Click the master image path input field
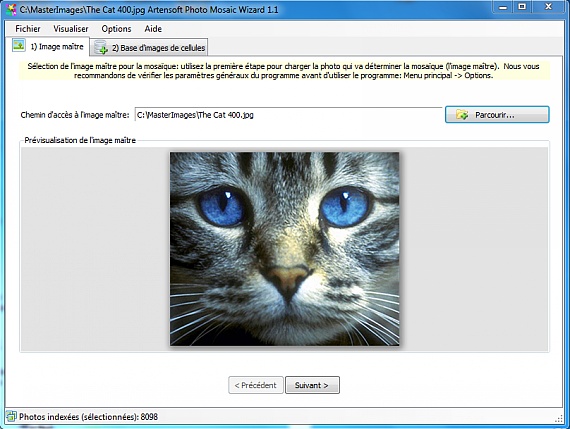 (288, 115)
